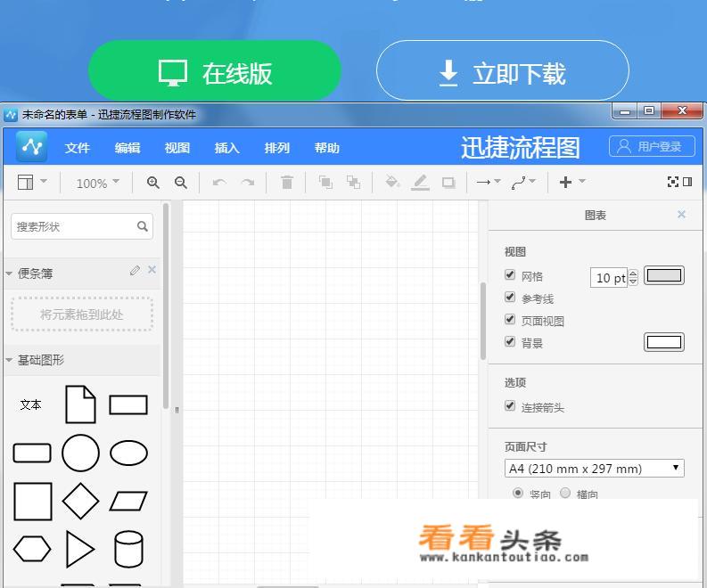Open the waypoint curve style dropdown
Screen dimensions: 707x588
[523, 182]
